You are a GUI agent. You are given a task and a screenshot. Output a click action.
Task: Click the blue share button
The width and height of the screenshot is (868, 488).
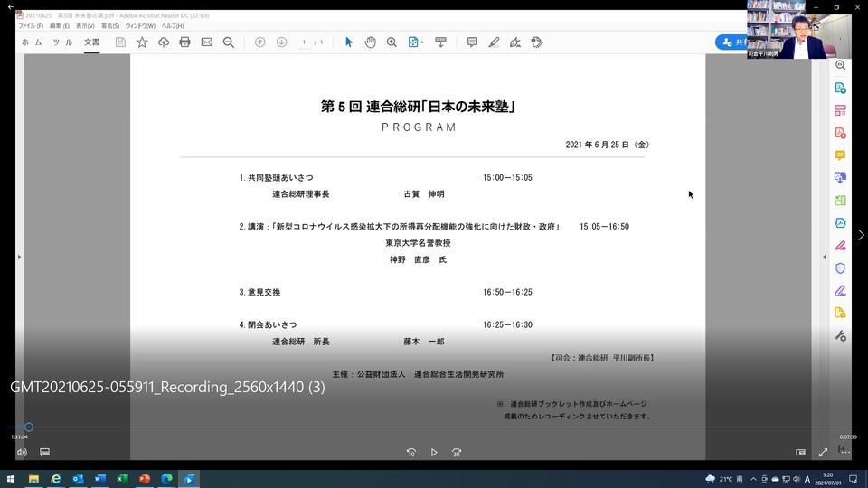[731, 42]
